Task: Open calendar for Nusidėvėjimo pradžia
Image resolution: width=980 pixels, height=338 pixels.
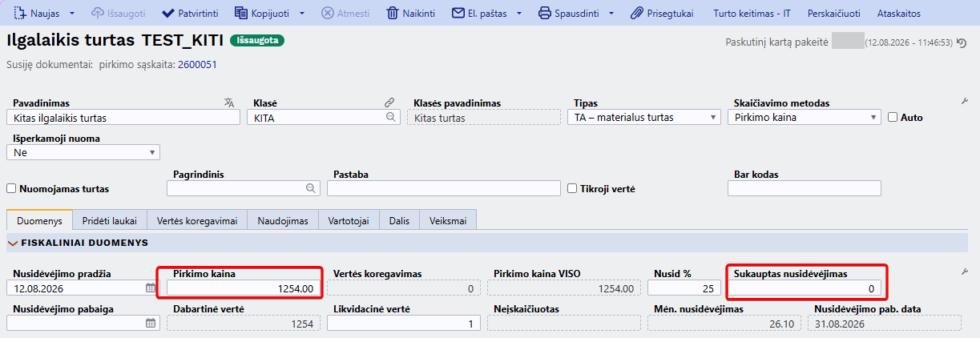Action: pos(151,288)
